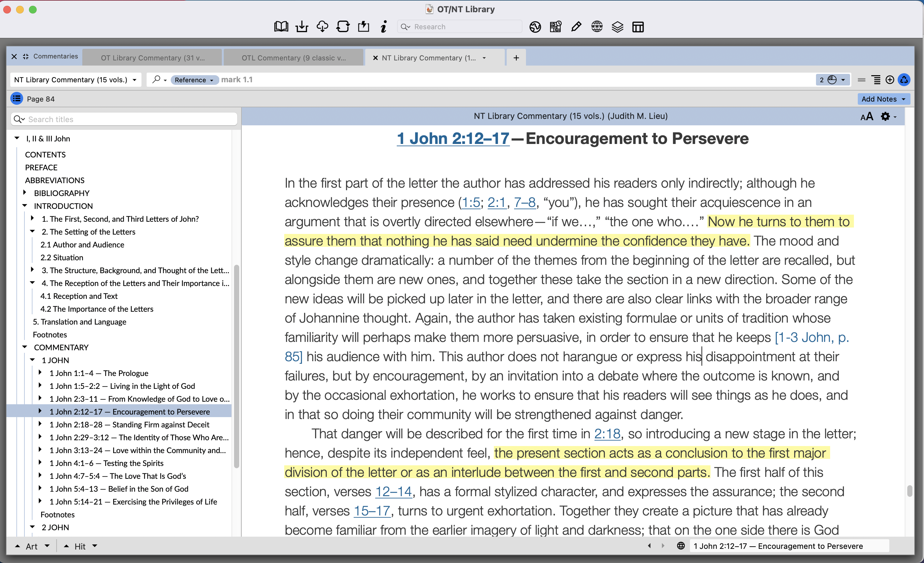The height and width of the screenshot is (563, 924).
Task: Click the Add Notes button
Action: (883, 99)
